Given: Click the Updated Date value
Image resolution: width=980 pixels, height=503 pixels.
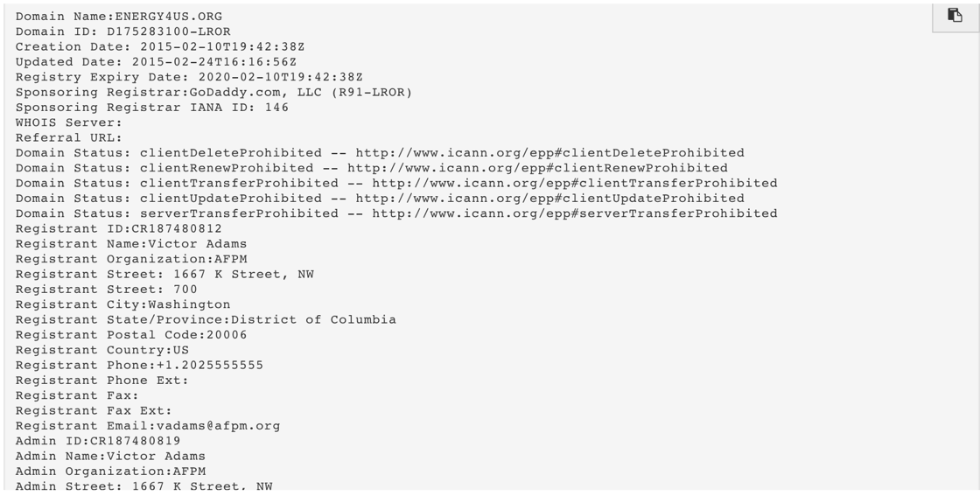Looking at the screenshot, I should 214,62.
